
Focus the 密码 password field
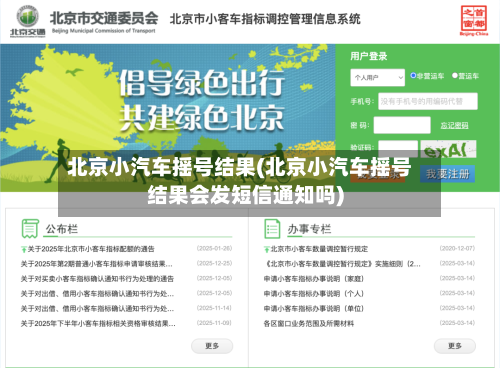pos(402,125)
